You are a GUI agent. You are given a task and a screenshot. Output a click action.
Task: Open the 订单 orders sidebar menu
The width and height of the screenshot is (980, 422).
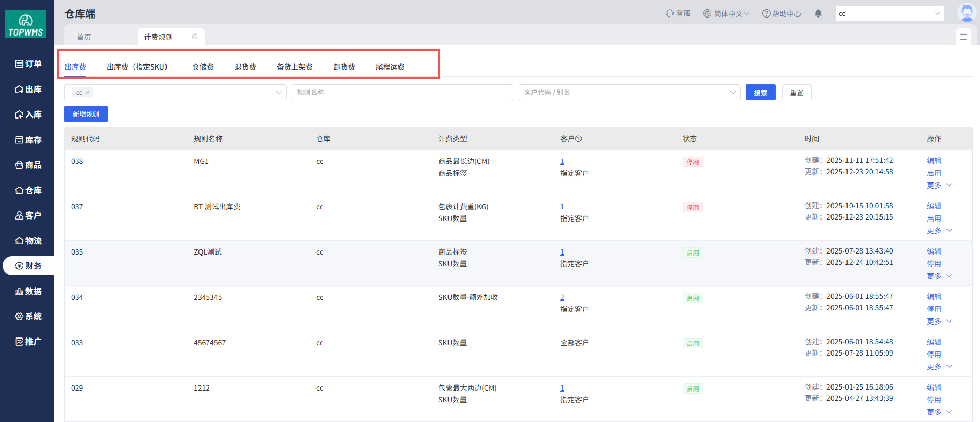(x=28, y=64)
